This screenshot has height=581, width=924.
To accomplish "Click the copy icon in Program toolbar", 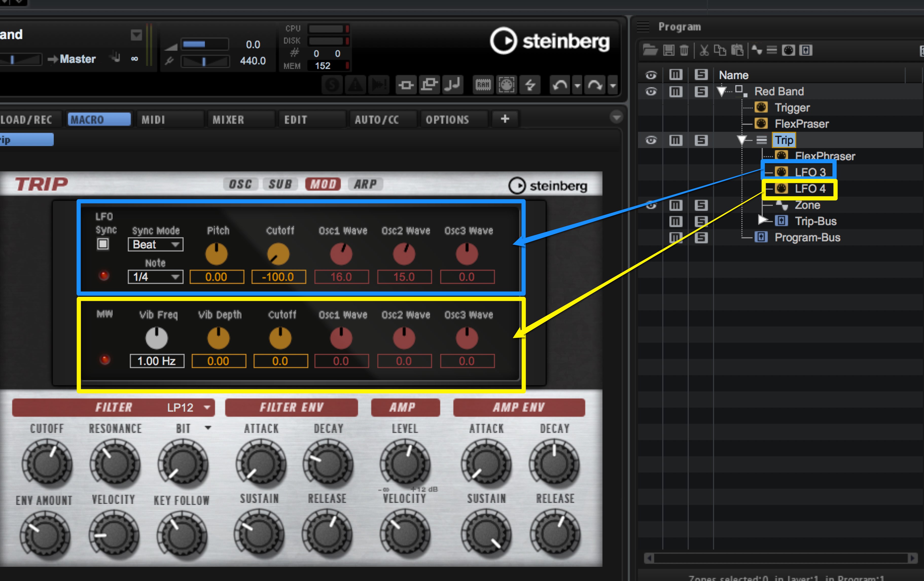I will point(720,50).
